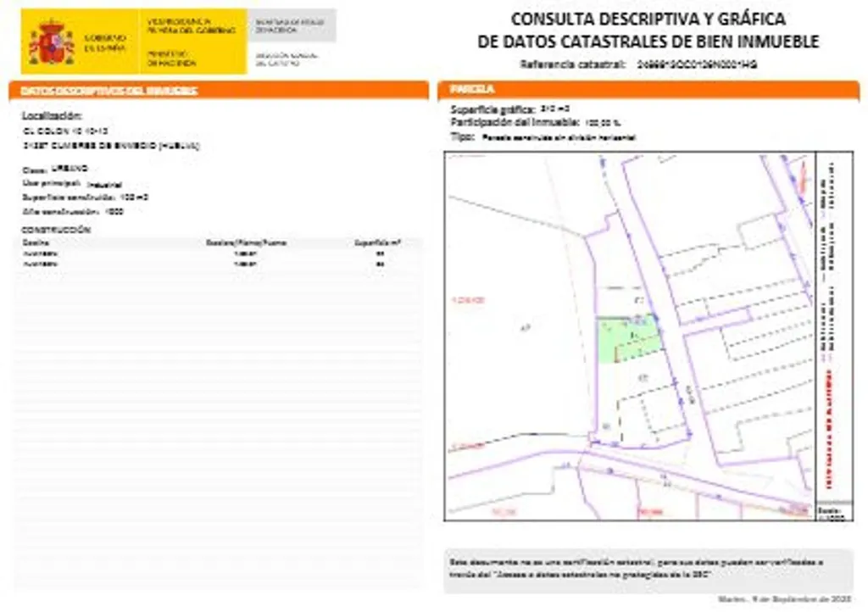The width and height of the screenshot is (868, 612).
Task: Click the second construction row's destino cell
Action: (40, 264)
